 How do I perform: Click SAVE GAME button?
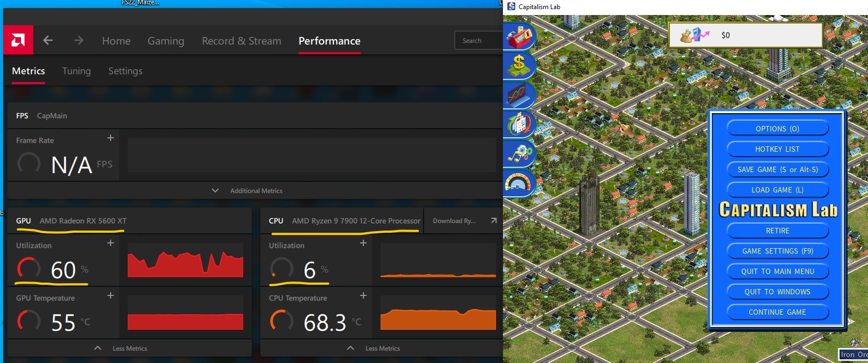(x=777, y=169)
